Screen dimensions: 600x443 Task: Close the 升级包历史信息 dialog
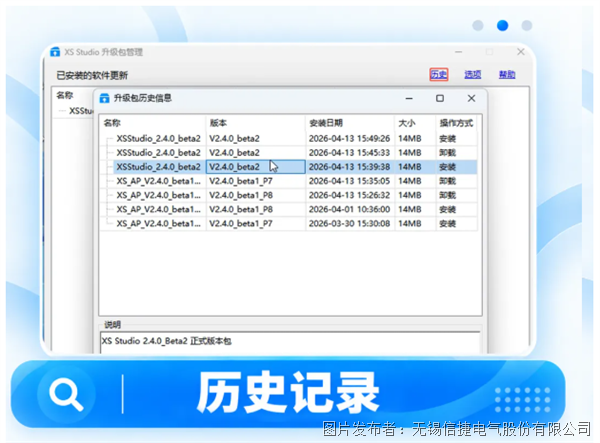click(x=471, y=98)
